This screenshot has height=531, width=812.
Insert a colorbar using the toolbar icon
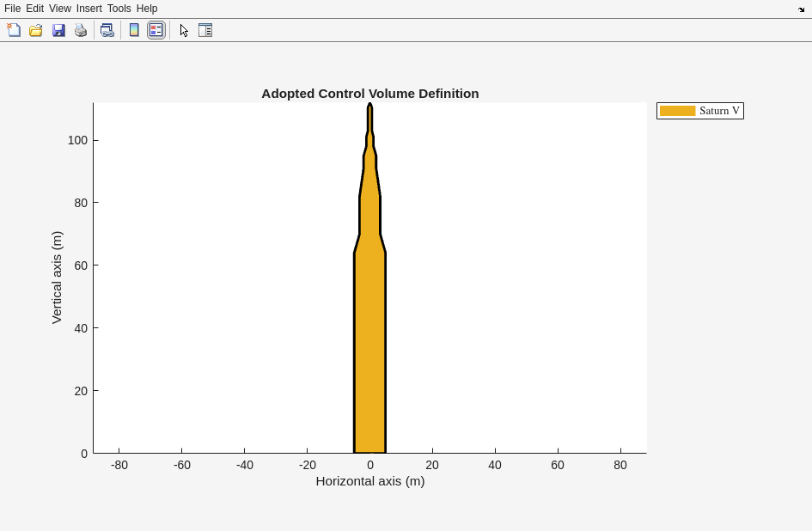[x=134, y=30]
